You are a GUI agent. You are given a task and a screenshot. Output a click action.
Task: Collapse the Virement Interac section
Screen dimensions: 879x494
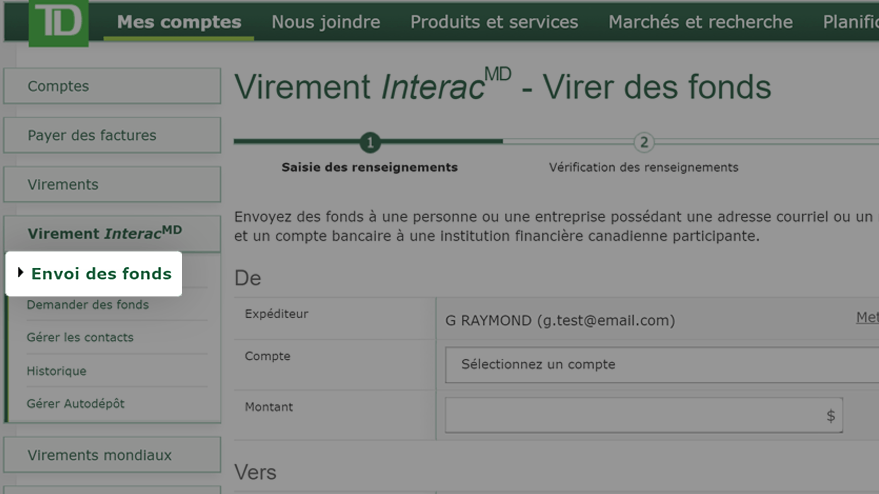[112, 233]
